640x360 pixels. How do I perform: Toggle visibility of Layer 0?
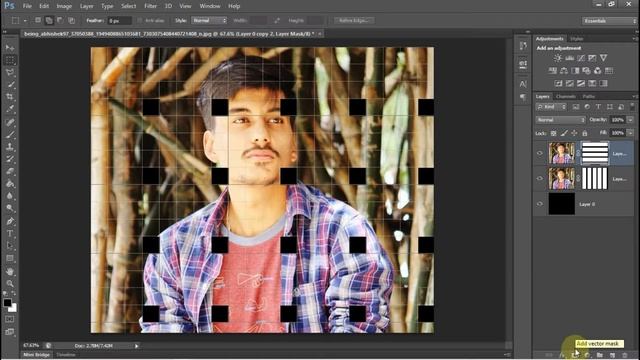click(540, 204)
